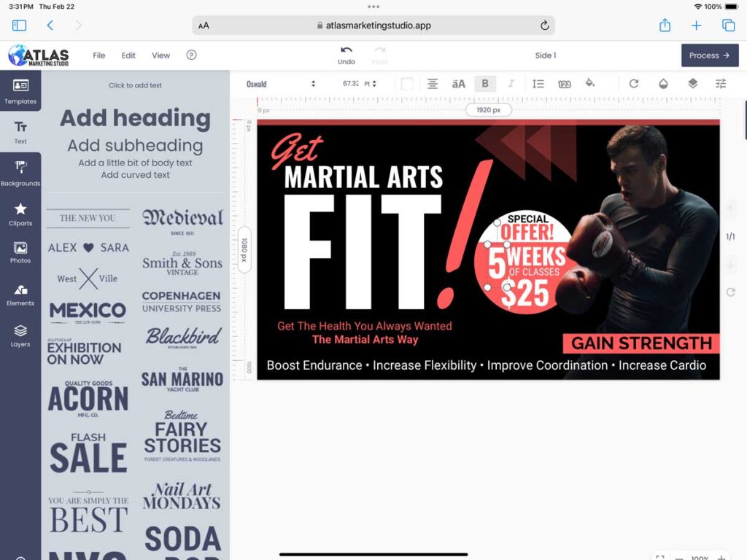747x560 pixels.
Task: Open line spacing options
Action: [x=538, y=84]
